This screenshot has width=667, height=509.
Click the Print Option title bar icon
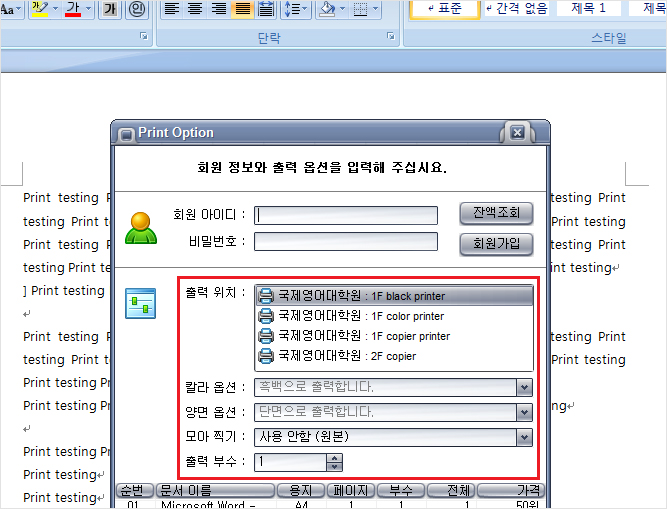tap(126, 135)
